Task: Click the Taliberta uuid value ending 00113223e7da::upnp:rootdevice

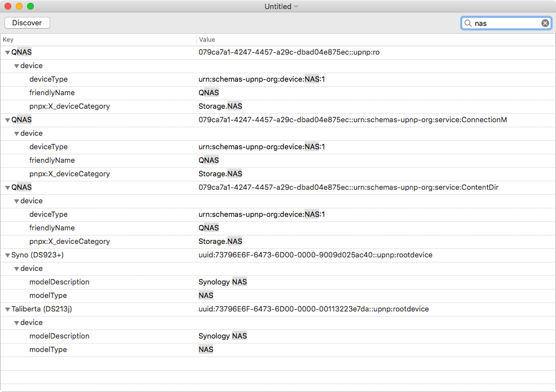Action: point(314,310)
